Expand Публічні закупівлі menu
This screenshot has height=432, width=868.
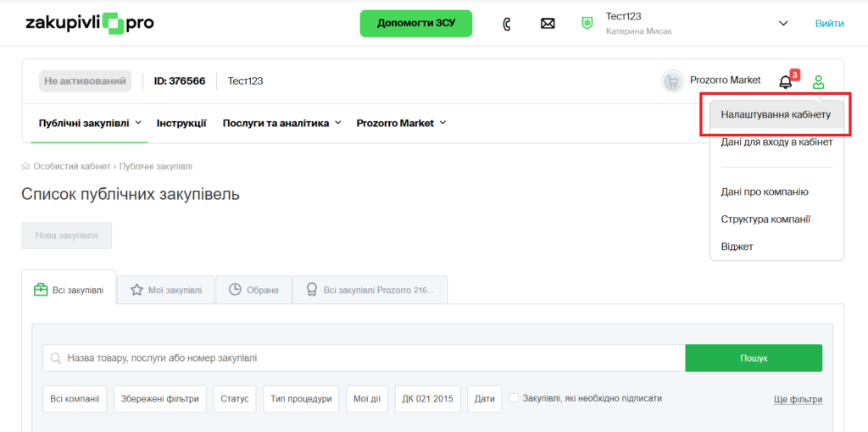pos(90,123)
